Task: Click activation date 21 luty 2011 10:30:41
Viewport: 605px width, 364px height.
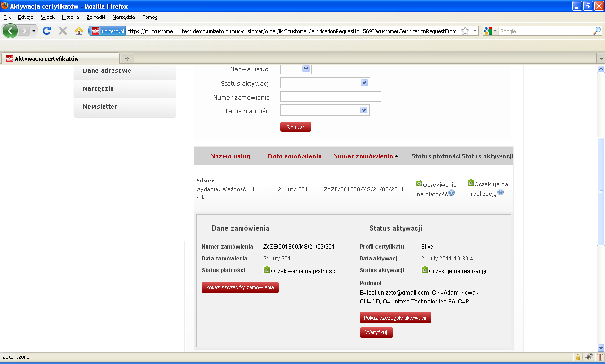Action: point(449,259)
